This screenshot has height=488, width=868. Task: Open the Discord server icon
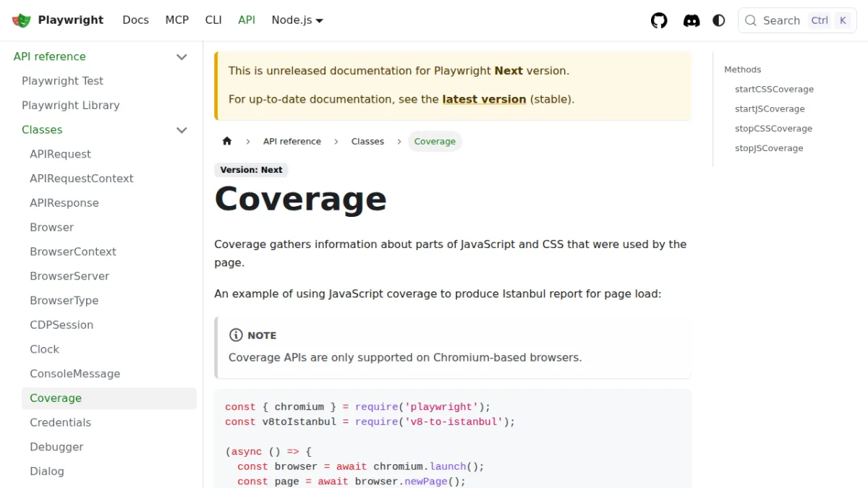(692, 20)
